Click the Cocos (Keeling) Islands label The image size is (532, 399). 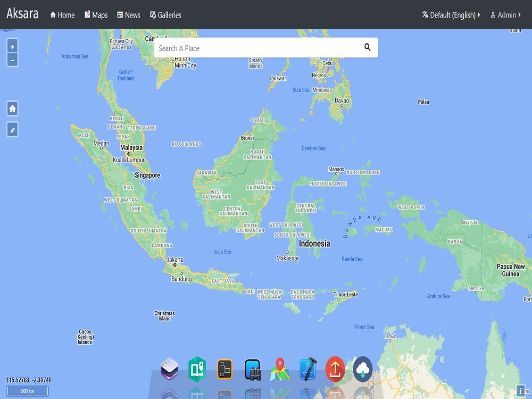(85, 337)
